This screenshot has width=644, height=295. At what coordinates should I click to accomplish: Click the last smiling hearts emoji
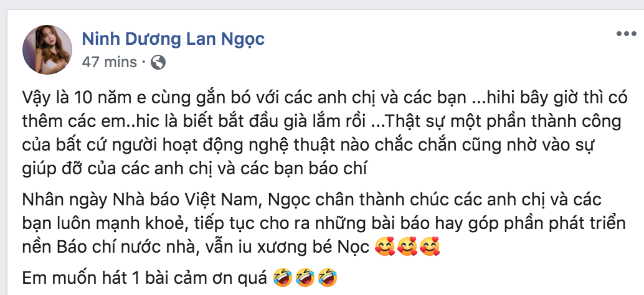430,247
